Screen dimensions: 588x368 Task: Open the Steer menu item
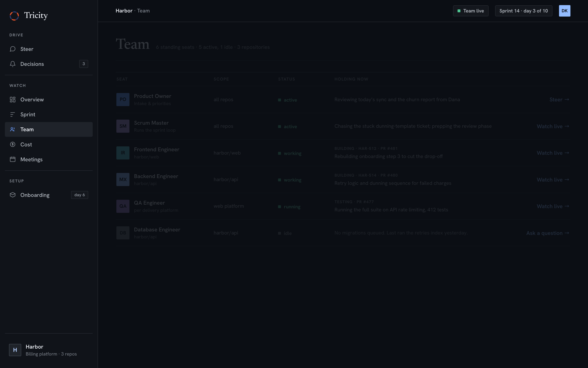49,49
